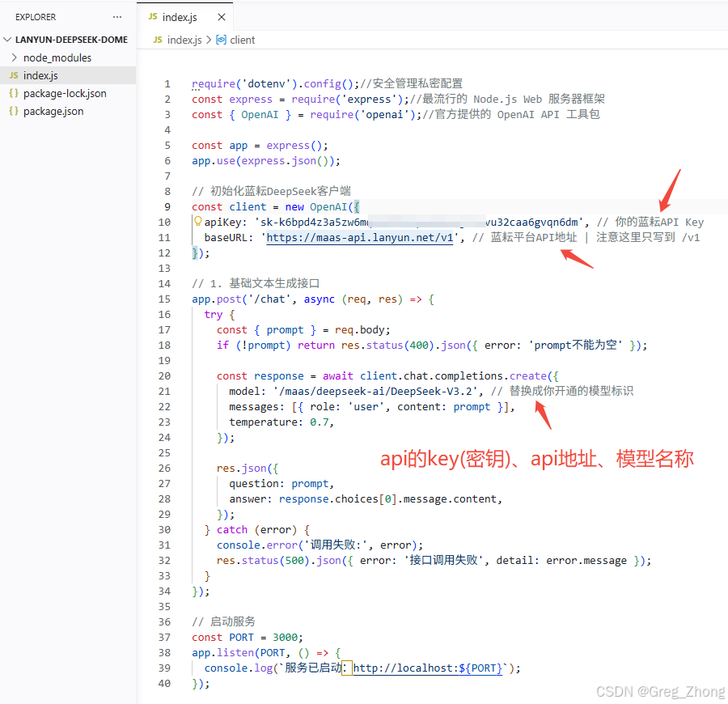Click 'const app = express();' line
Image resolution: width=728 pixels, height=704 pixels.
(260, 146)
